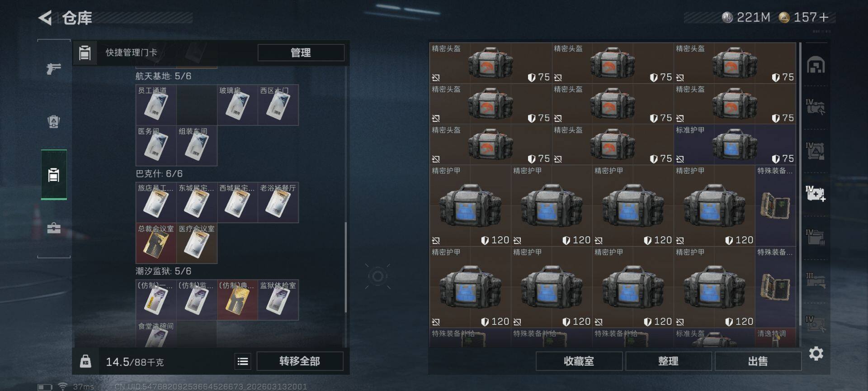The width and height of the screenshot is (868, 391).
Task: Click the 整理 sort button
Action: [668, 361]
